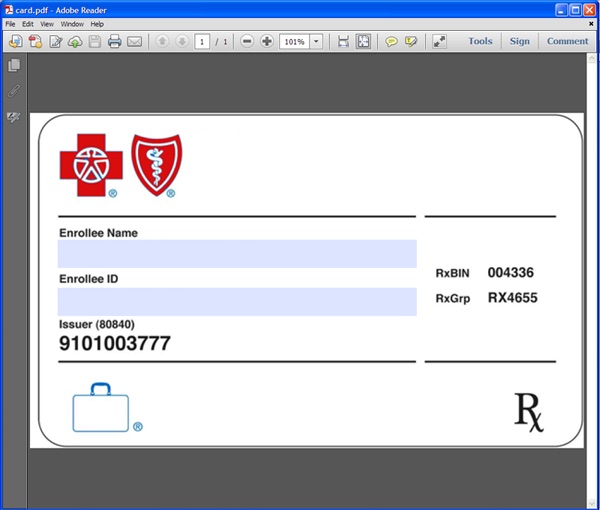Click the 101% zoom value field
The image size is (600, 510).
[x=294, y=41]
